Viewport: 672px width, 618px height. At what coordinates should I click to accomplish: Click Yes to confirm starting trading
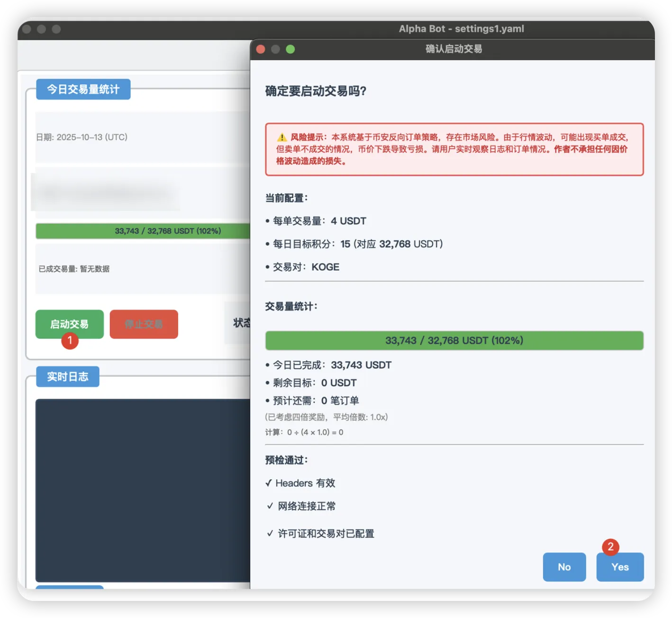[x=619, y=567]
